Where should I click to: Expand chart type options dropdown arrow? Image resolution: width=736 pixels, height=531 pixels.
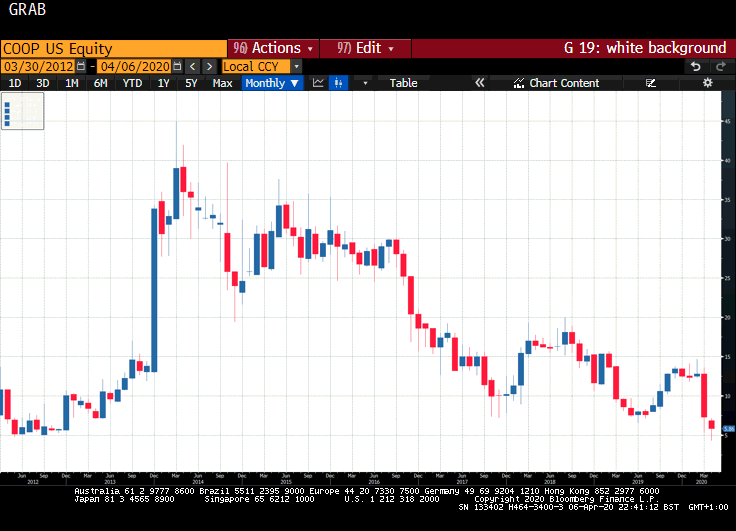pyautogui.click(x=365, y=83)
